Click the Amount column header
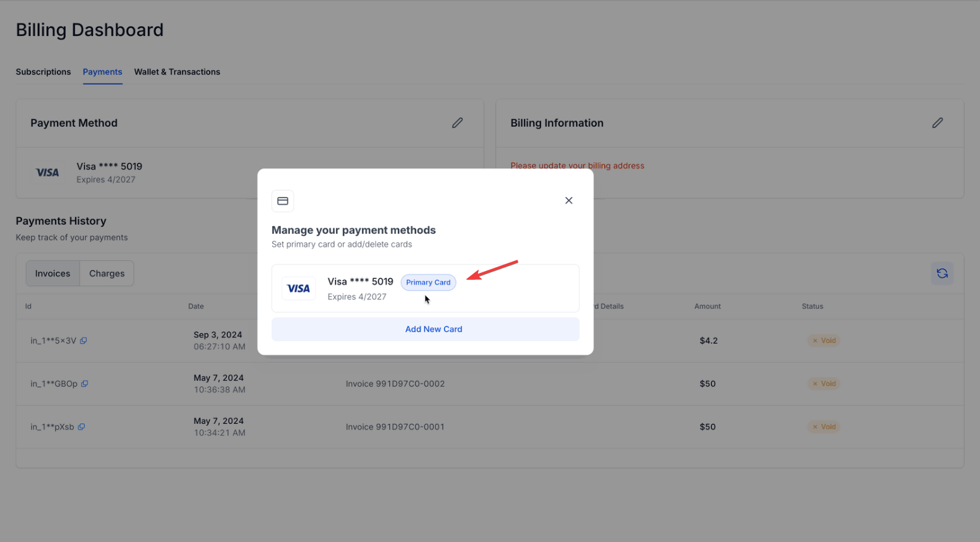This screenshot has width=980, height=542. click(707, 306)
